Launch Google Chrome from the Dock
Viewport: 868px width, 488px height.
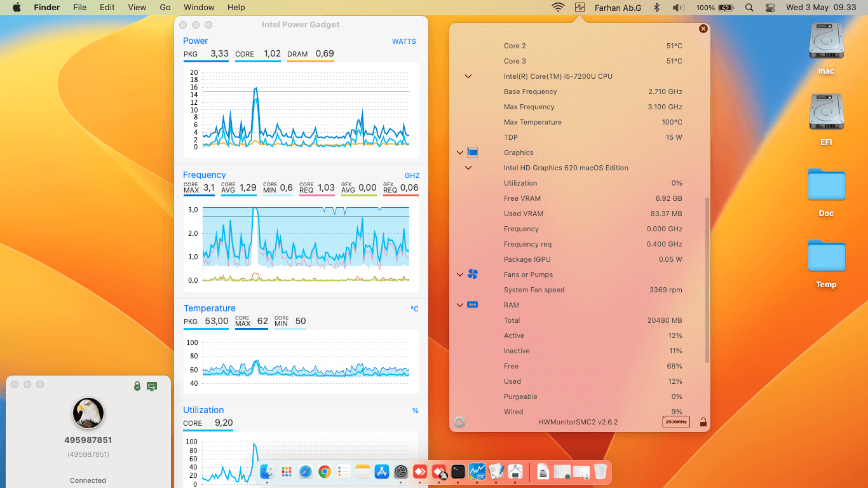pyautogui.click(x=325, y=471)
